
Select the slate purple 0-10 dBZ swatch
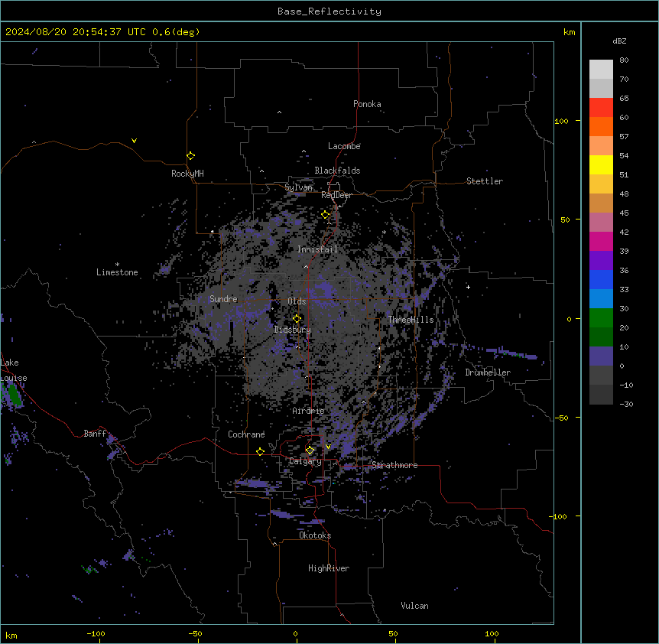(x=601, y=356)
